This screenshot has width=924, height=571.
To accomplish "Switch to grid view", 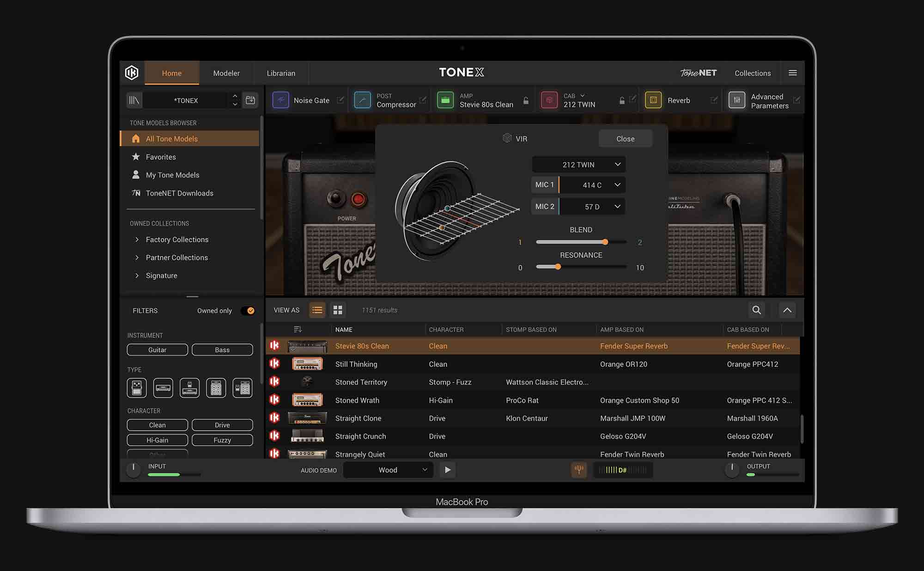I will point(338,310).
